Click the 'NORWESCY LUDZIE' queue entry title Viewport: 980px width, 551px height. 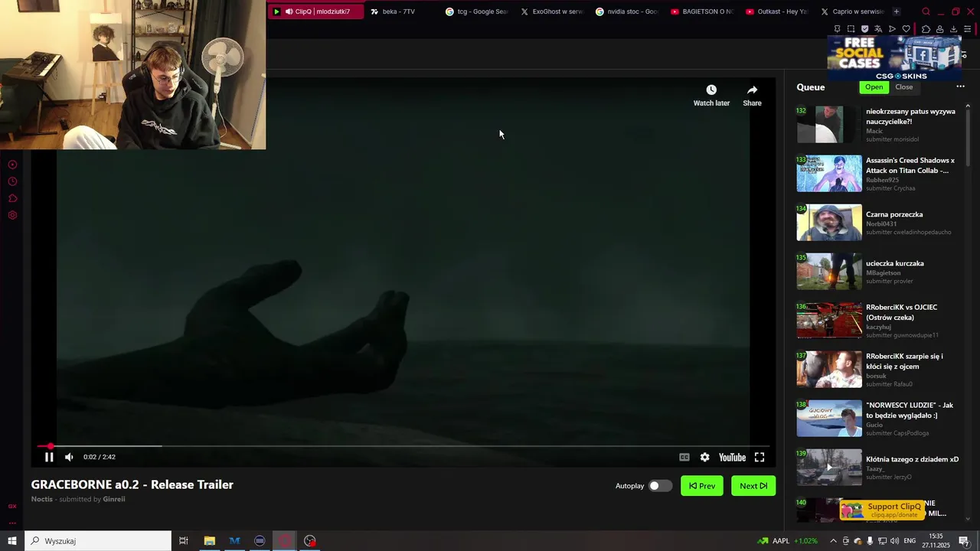pos(910,410)
